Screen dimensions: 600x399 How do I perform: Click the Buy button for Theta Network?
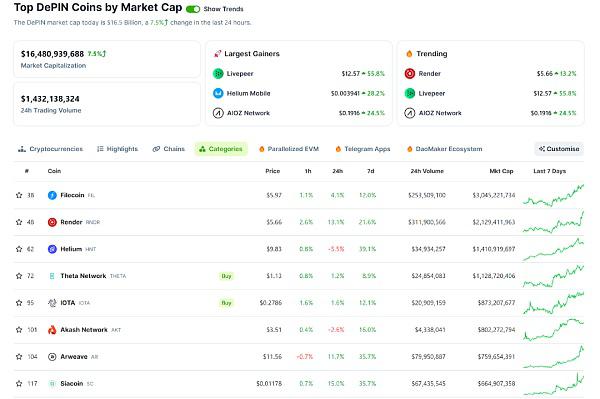tap(227, 276)
